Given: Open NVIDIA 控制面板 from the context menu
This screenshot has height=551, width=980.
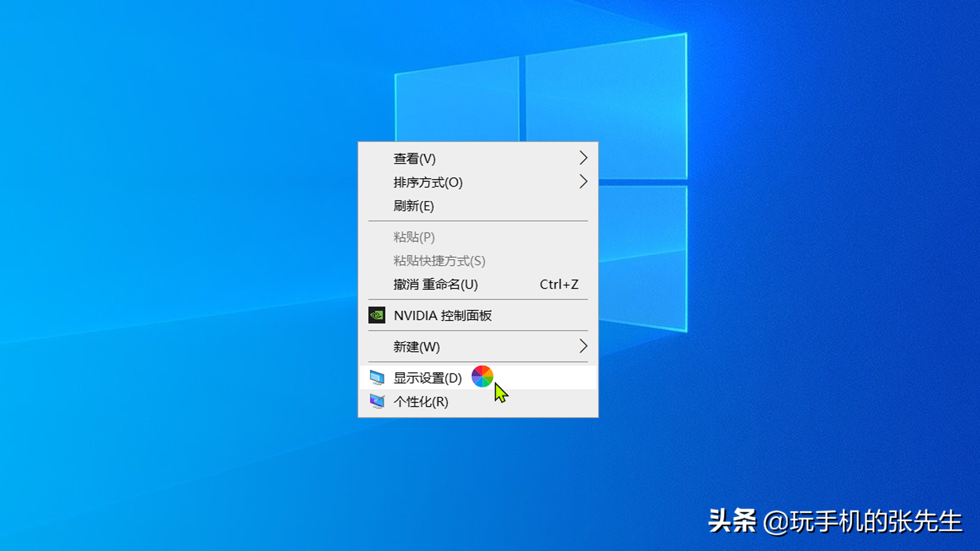Looking at the screenshot, I should (478, 315).
